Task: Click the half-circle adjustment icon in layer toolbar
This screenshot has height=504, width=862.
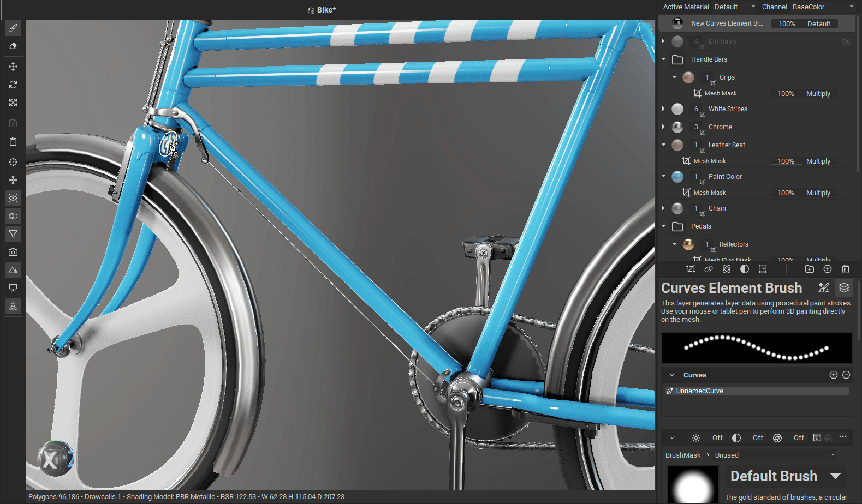Action: [x=745, y=269]
